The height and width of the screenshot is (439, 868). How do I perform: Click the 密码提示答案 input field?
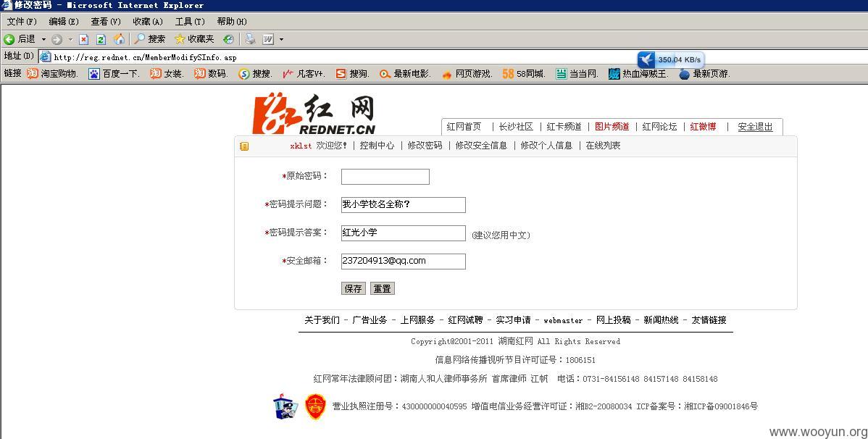coord(403,233)
